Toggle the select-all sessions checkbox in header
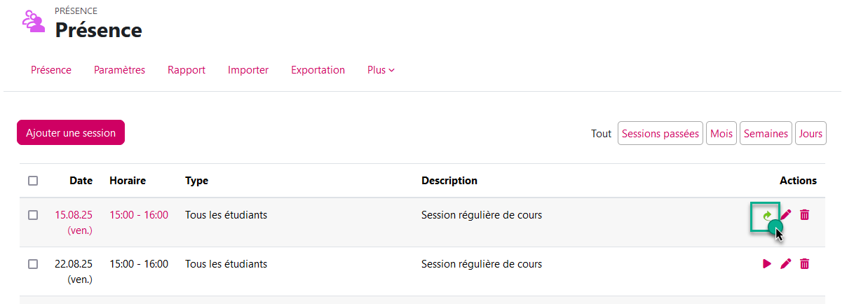Viewport: 868px width, 304px height. tap(33, 181)
